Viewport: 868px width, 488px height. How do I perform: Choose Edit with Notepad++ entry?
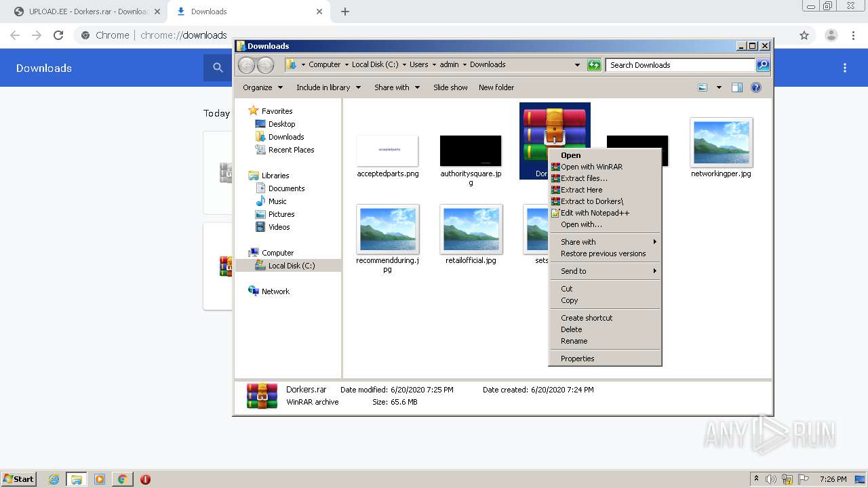pos(595,213)
